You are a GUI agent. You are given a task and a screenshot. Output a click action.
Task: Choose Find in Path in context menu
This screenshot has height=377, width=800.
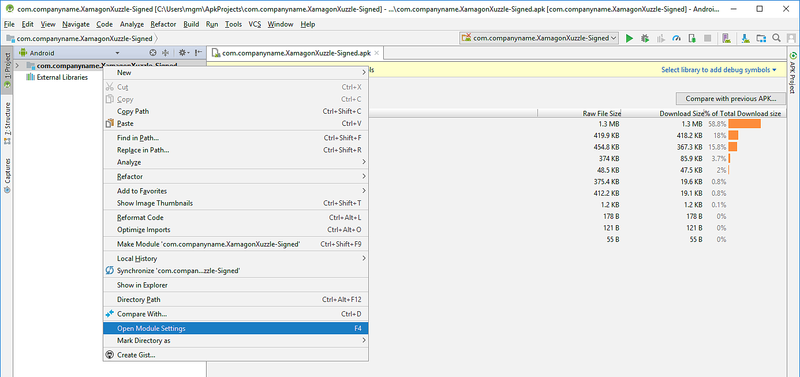click(235, 138)
